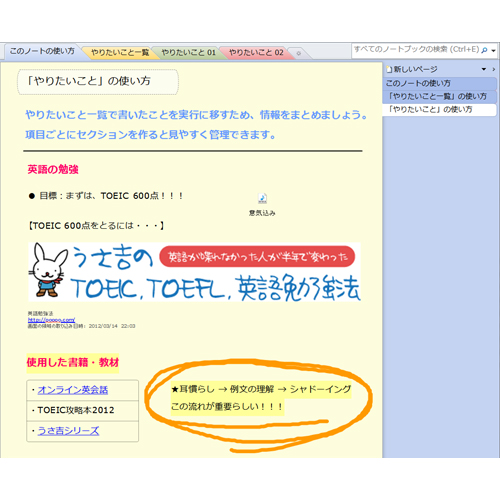500x500 pixels.
Task: Click the ★耳慣らし → 例文の理解 note line
Action: click(261, 389)
